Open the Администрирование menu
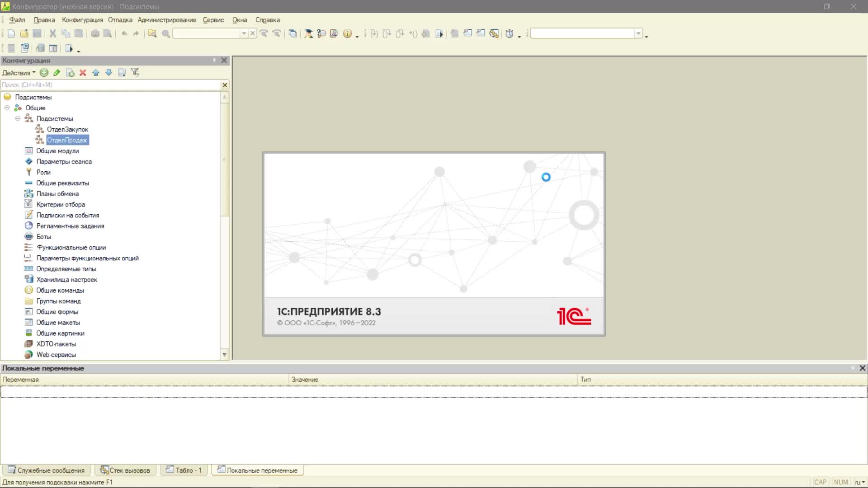 pos(167,20)
